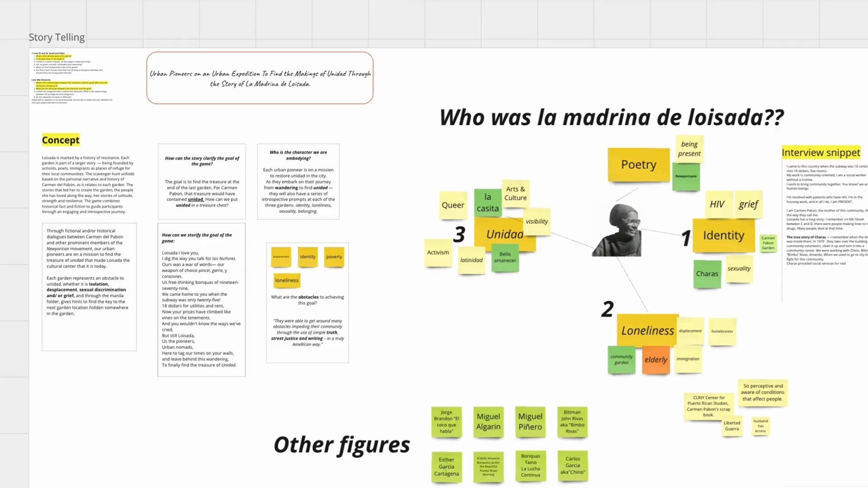The image size is (868, 488).
Task: Select the 'Interview snippet' heading
Action: (x=821, y=153)
